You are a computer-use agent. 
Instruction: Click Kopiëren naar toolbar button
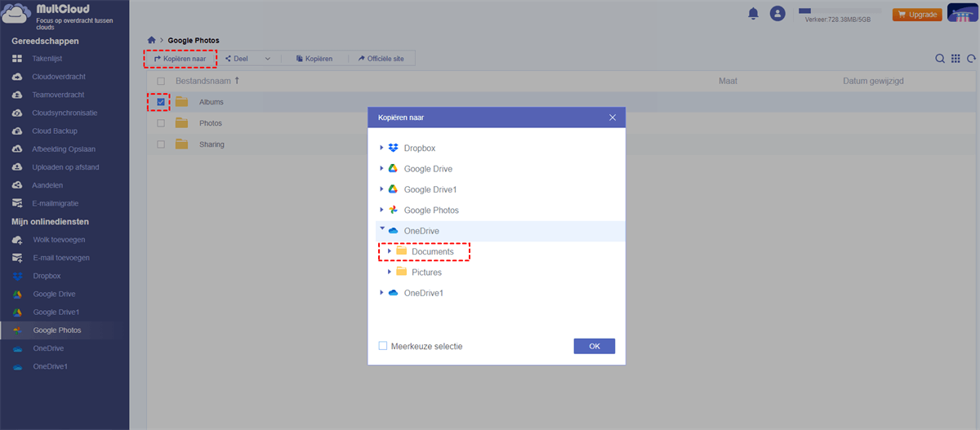(x=180, y=59)
